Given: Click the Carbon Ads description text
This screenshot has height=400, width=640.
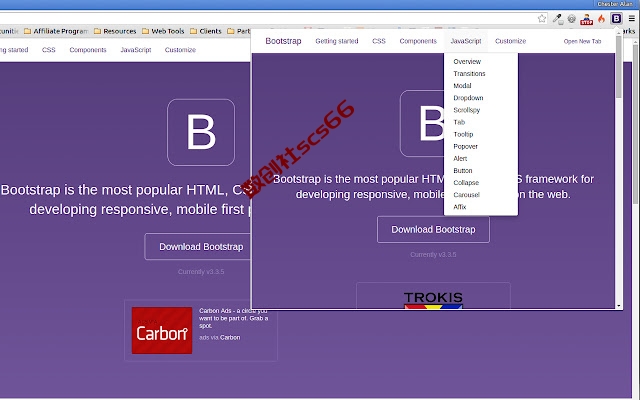Looking at the screenshot, I should point(233,318).
